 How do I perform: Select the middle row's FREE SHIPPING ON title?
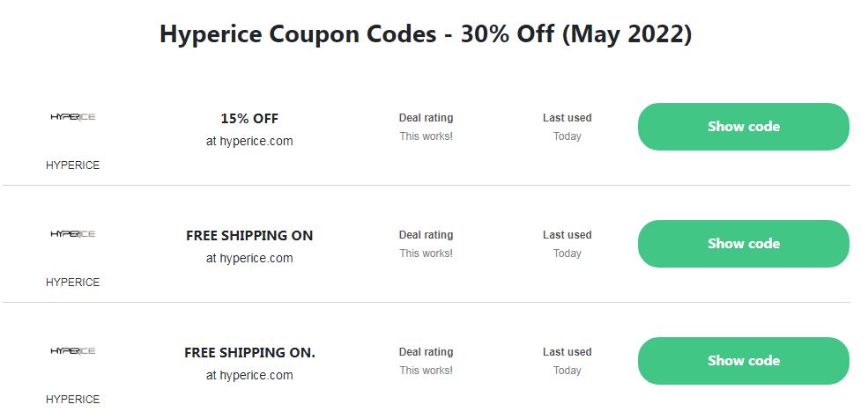(249, 235)
